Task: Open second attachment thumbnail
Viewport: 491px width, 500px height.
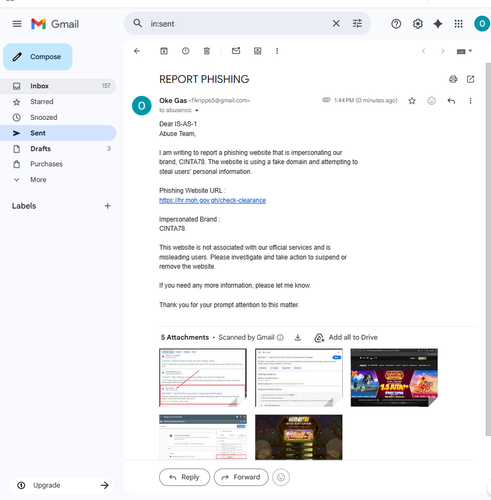Action: pyautogui.click(x=299, y=377)
